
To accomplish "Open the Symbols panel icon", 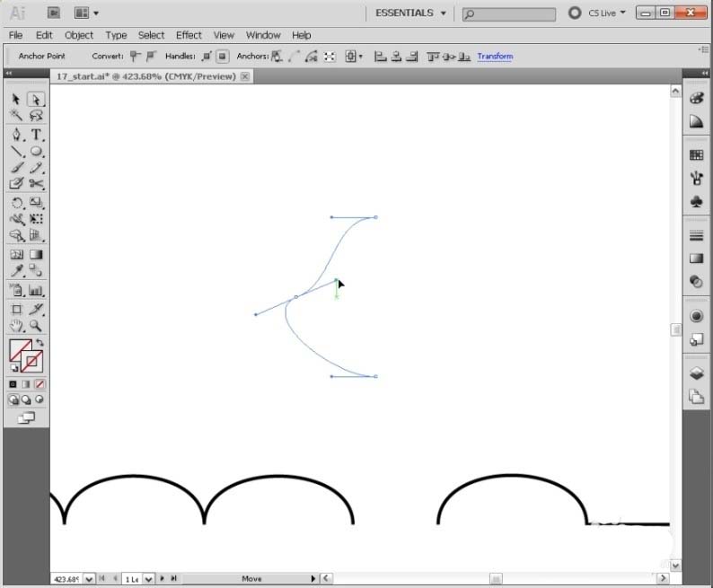I will (696, 203).
